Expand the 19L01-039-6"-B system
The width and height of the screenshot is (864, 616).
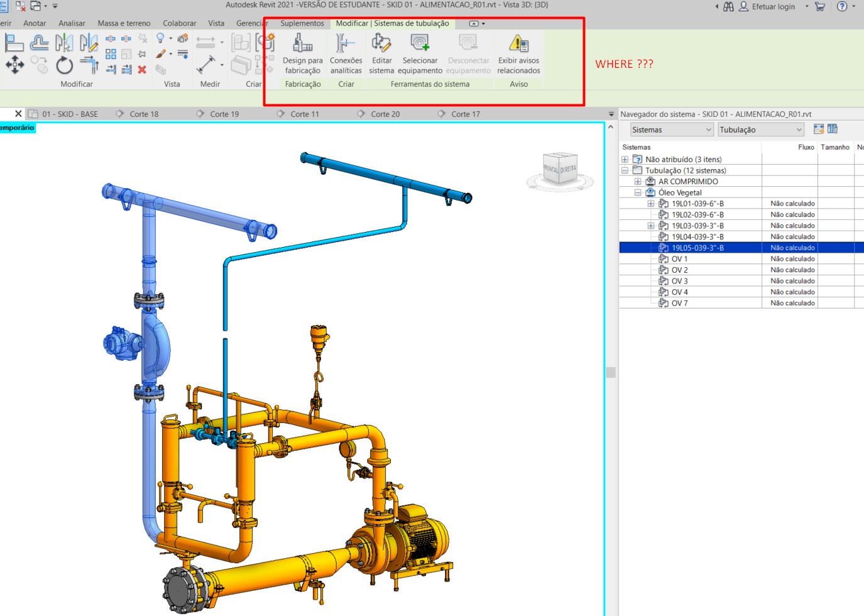(x=651, y=204)
